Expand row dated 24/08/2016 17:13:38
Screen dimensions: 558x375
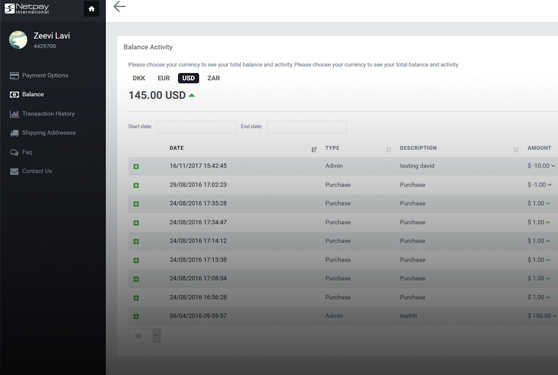[136, 260]
